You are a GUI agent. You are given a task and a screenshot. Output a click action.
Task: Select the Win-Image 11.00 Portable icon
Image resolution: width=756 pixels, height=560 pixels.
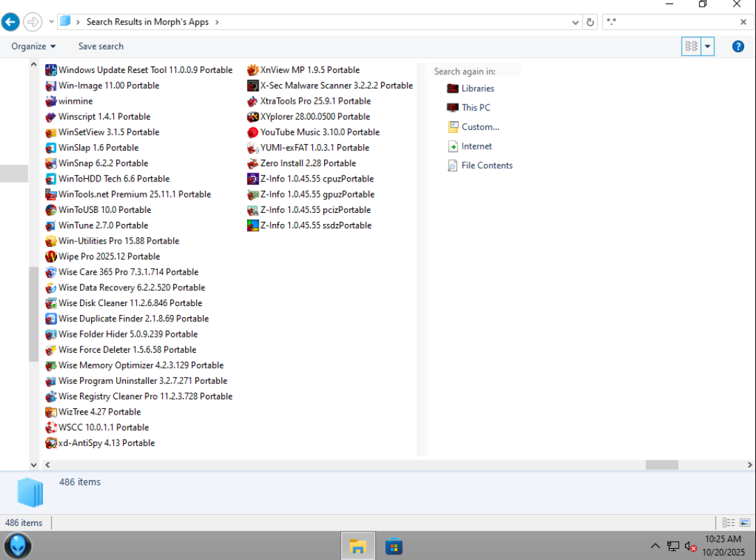(x=51, y=86)
